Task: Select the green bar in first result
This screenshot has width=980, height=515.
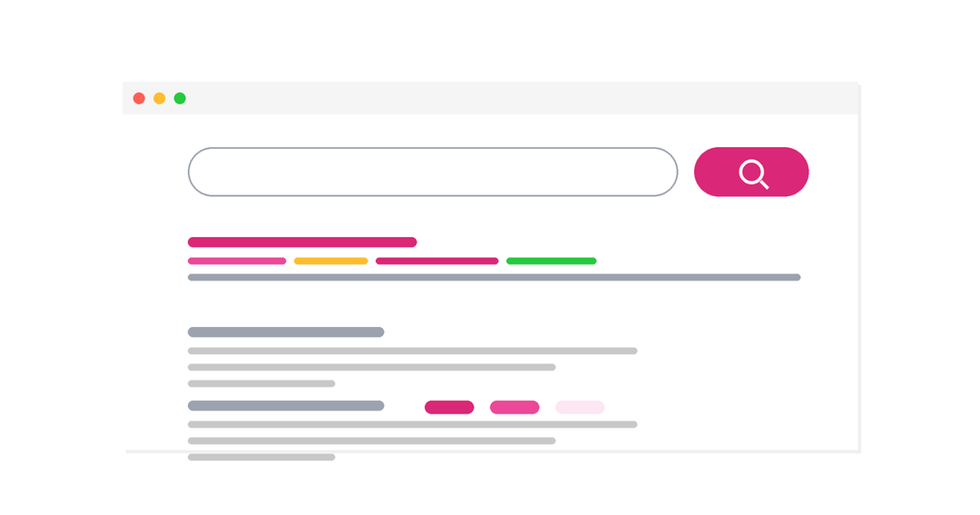Action: coord(551,261)
